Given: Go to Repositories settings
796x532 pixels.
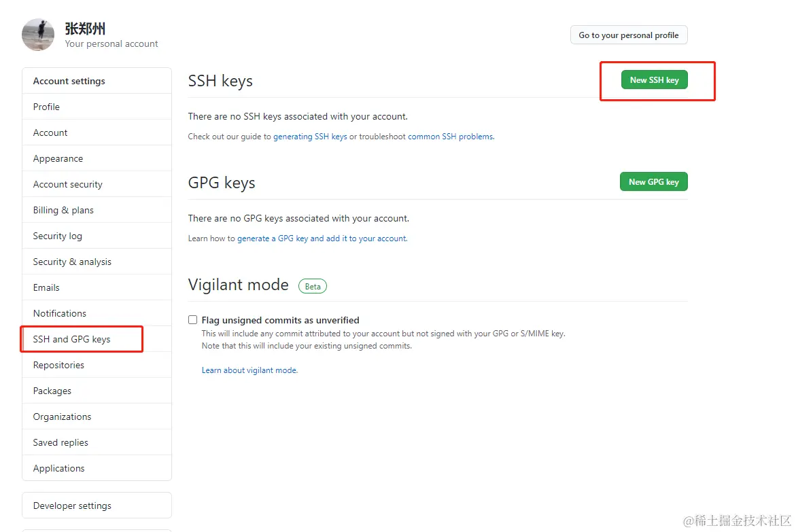Looking at the screenshot, I should click(x=58, y=365).
